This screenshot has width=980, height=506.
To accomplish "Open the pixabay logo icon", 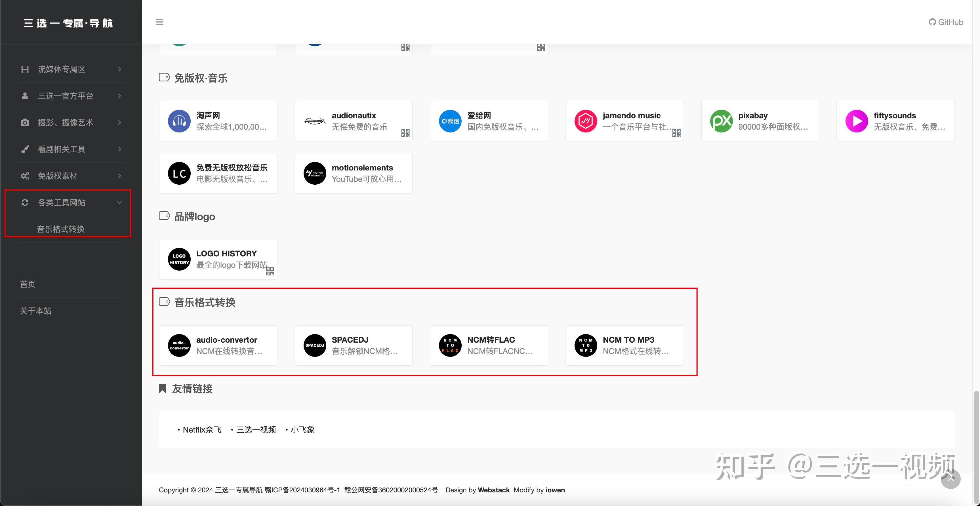I will (721, 121).
